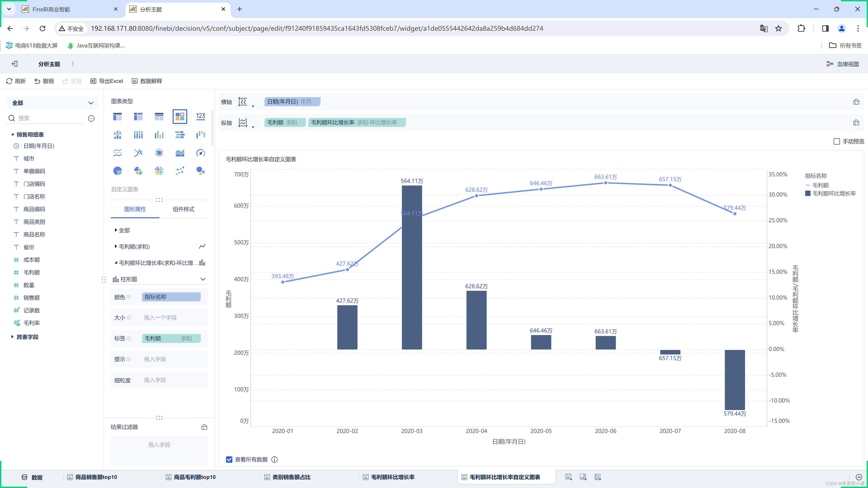Collapse the 毛利额环比增长率 attribute section
Viewport: 868px width, 488px height.
pos(116,263)
